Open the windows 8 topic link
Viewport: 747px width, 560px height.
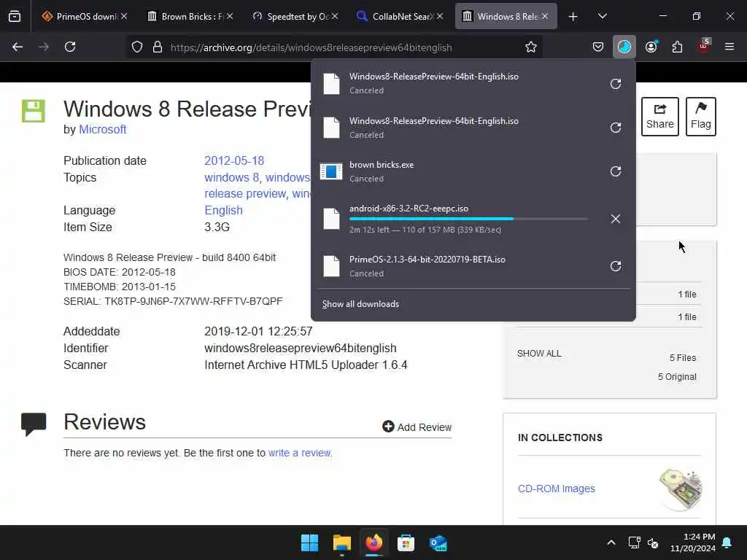[232, 178]
